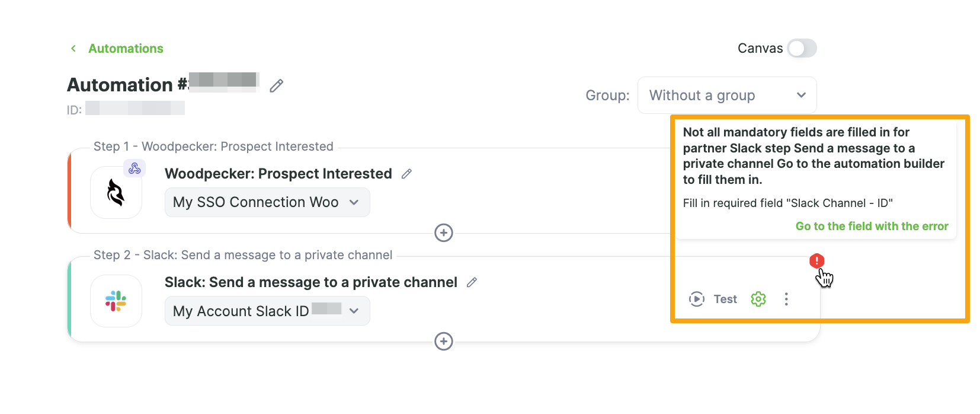Screen dimensions: 980x414
Task: Click the pencil icon next to Automation title
Action: (x=276, y=86)
